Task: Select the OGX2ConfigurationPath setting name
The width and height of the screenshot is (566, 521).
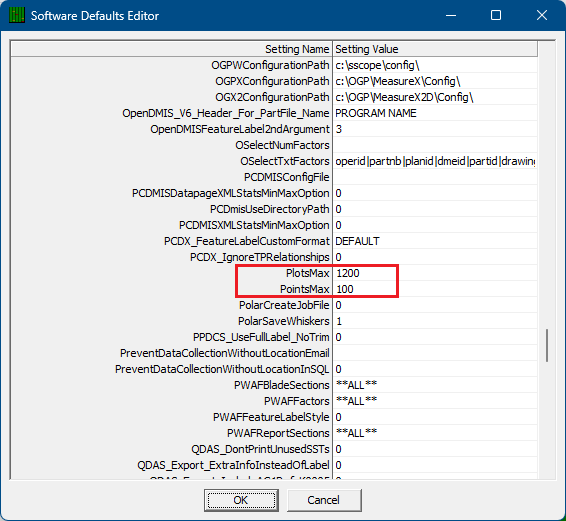Action: pos(273,97)
